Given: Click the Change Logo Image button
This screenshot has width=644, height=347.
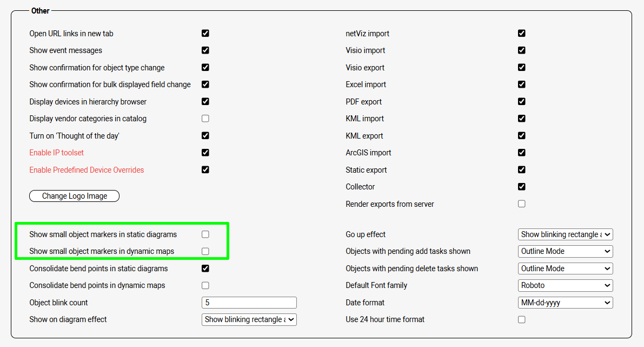Looking at the screenshot, I should click(x=74, y=196).
